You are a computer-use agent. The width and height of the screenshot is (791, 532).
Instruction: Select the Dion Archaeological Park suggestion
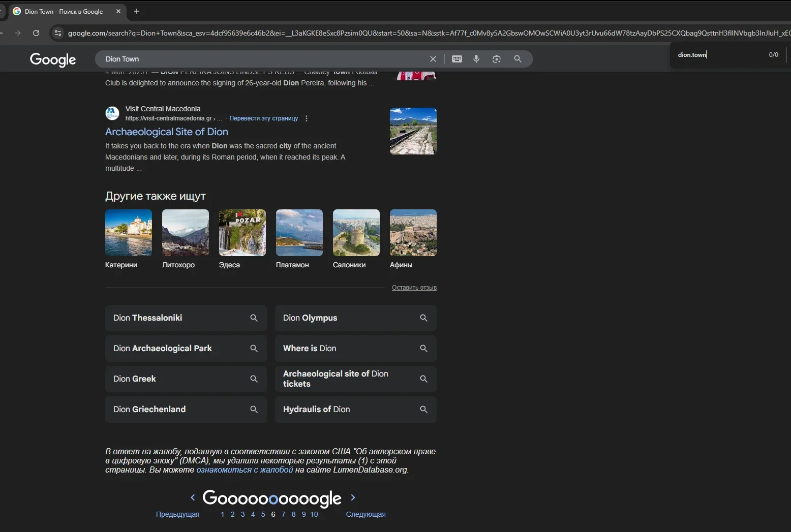[x=186, y=349]
